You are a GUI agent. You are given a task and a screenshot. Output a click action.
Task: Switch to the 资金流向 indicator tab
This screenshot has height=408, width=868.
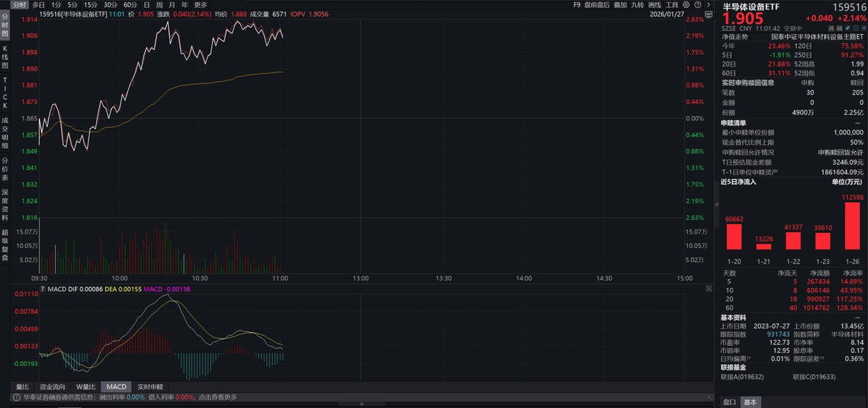pyautogui.click(x=52, y=387)
